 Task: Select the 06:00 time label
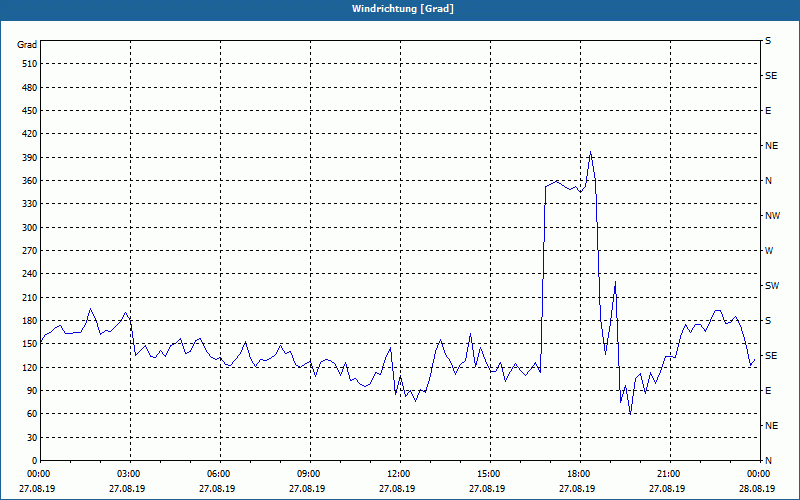pos(220,473)
